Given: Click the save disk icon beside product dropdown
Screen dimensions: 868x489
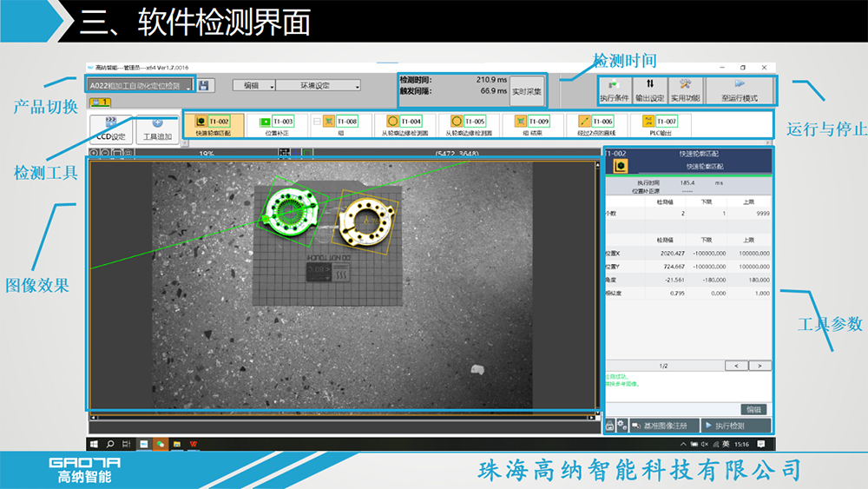Looking at the screenshot, I should (x=203, y=86).
